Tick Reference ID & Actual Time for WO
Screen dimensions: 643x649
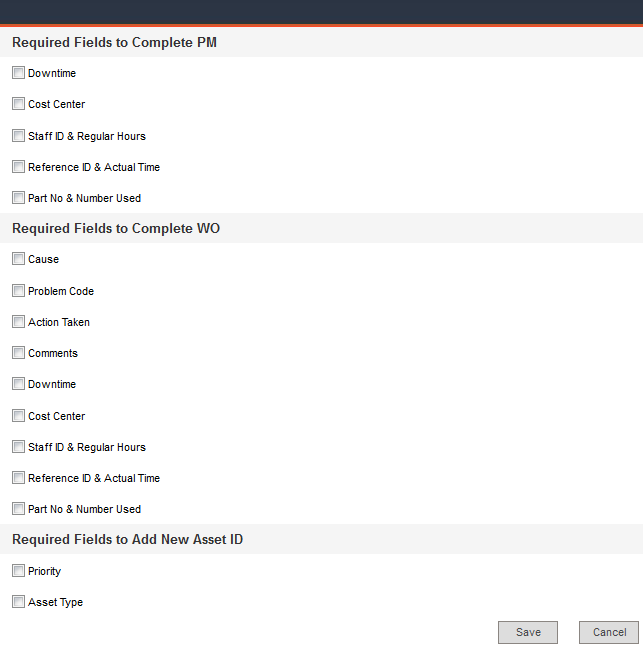(18, 478)
